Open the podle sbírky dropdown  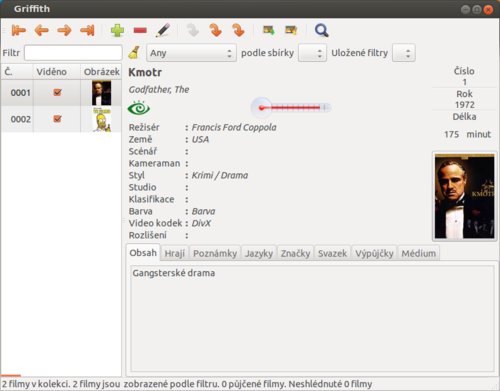pos(312,53)
